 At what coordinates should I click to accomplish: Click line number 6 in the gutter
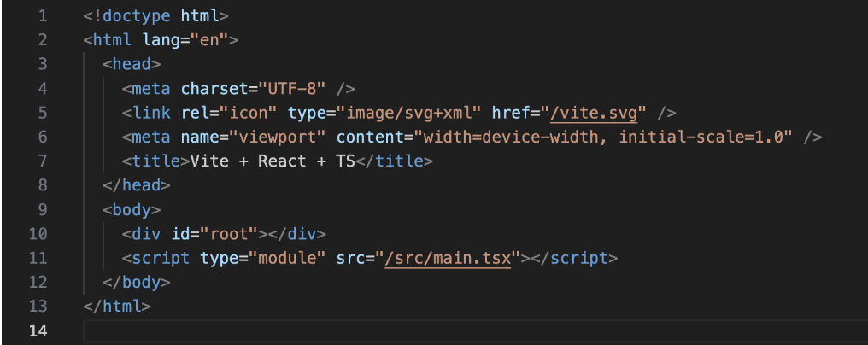coord(42,137)
